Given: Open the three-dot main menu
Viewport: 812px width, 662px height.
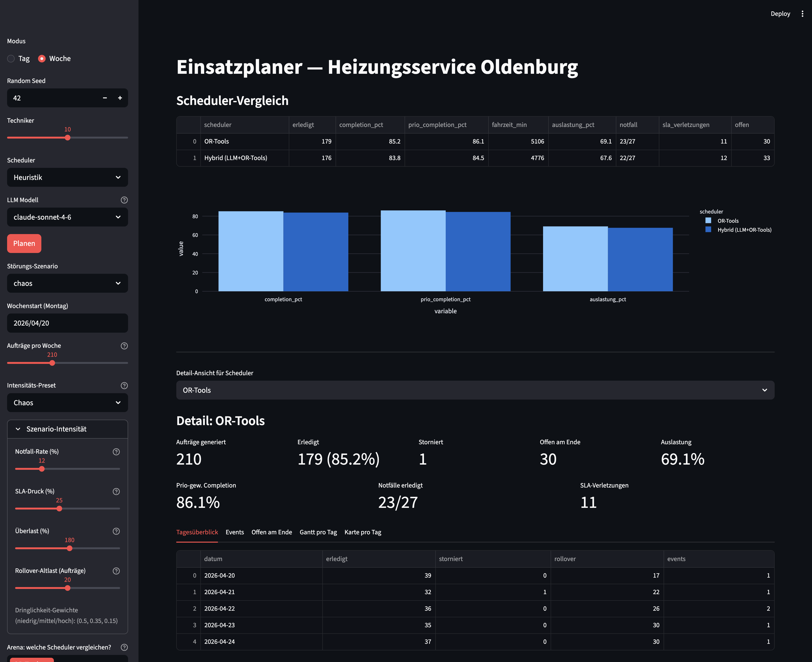Looking at the screenshot, I should pyautogui.click(x=802, y=14).
